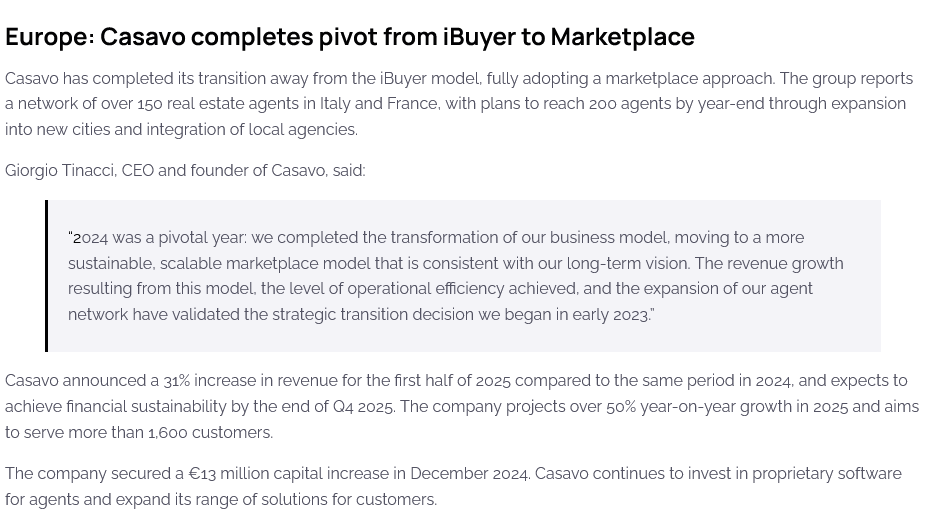
Task: Click the black vertical bar of the blockquote
Action: point(46,276)
